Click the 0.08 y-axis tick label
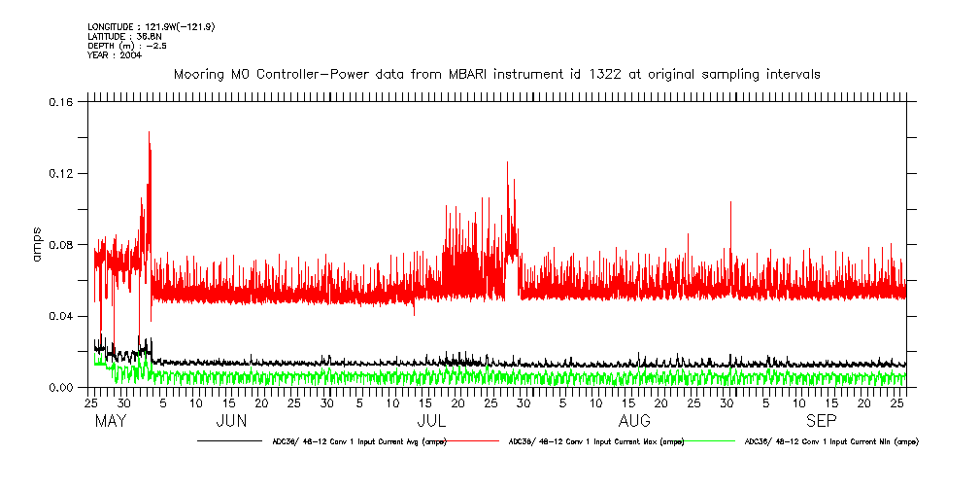The image size is (980, 490). coord(62,244)
